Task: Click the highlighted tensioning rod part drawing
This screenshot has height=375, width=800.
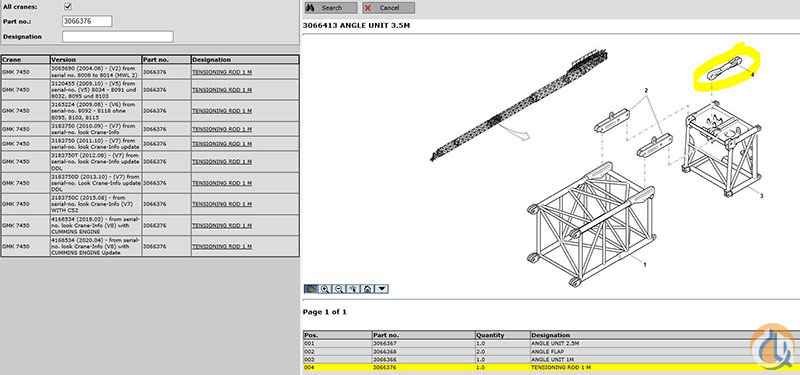Action: [x=723, y=69]
